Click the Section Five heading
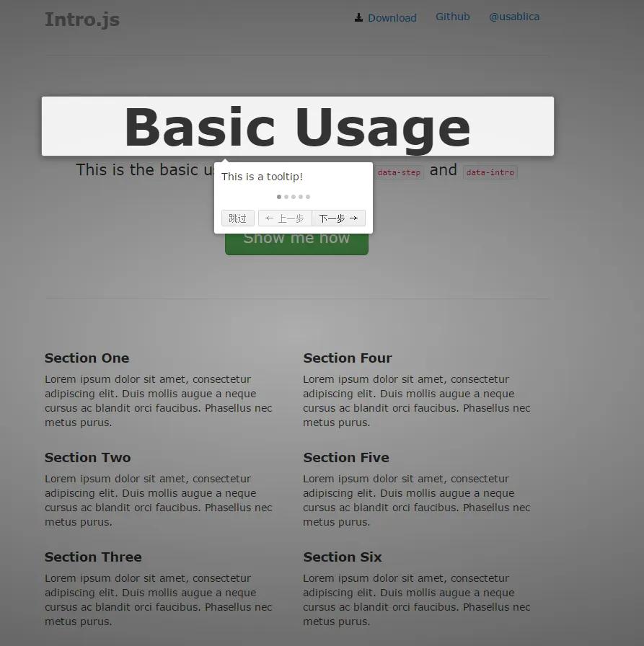Image resolution: width=644 pixels, height=646 pixels. pos(346,457)
